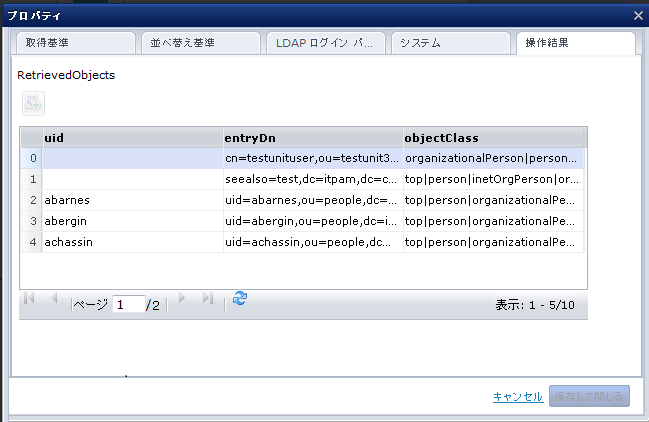Click the empty uid cell in row 0
Image resolution: width=649 pixels, height=422 pixels.
tap(132, 158)
